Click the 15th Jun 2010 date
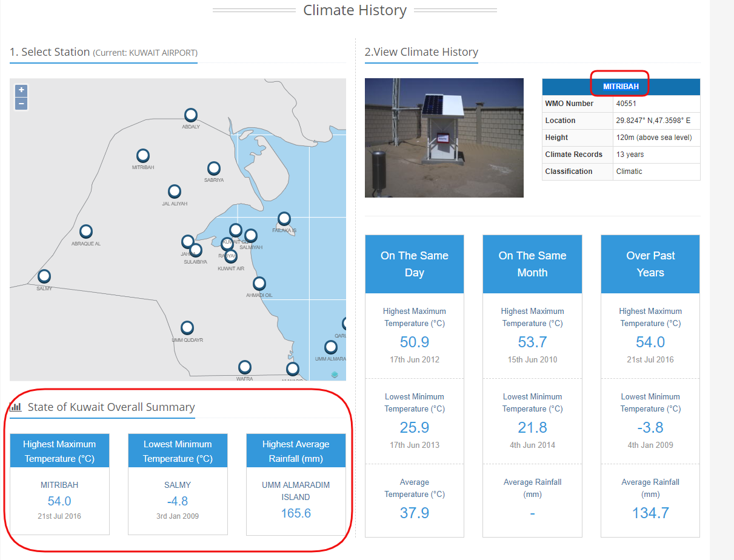The width and height of the screenshot is (734, 560). (x=532, y=359)
